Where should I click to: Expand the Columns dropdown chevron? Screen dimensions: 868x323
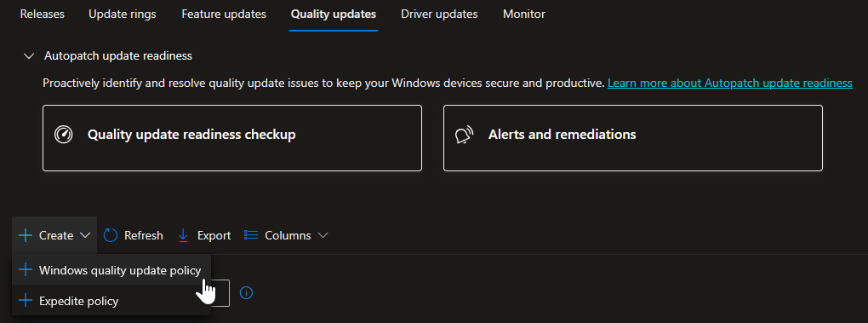pyautogui.click(x=323, y=235)
